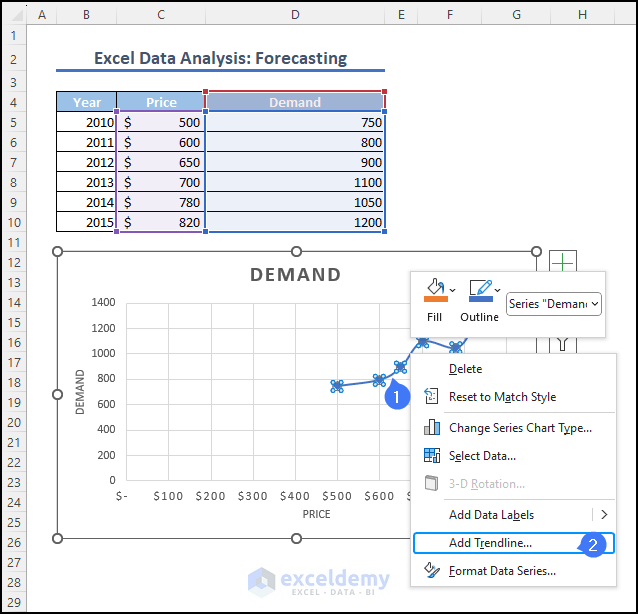Viewport: 638px width, 614px height.
Task: Select the Price header cell
Action: [x=161, y=102]
